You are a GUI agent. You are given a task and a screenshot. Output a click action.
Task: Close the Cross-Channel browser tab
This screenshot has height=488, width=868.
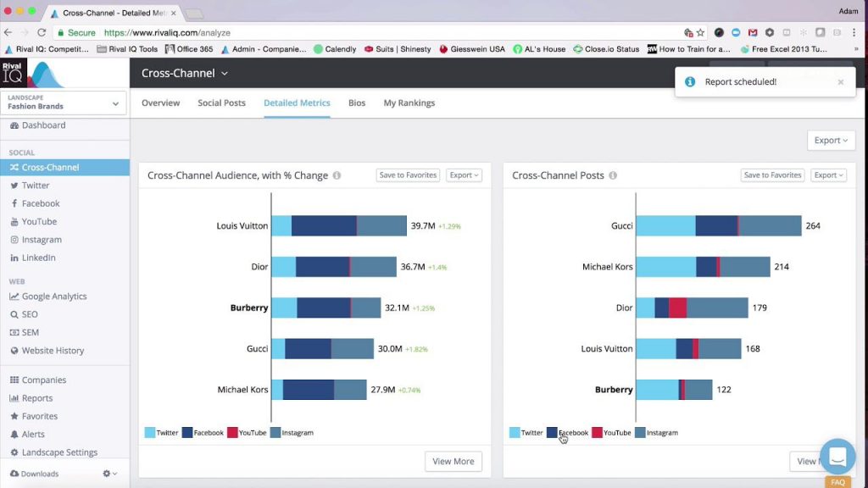click(x=173, y=13)
